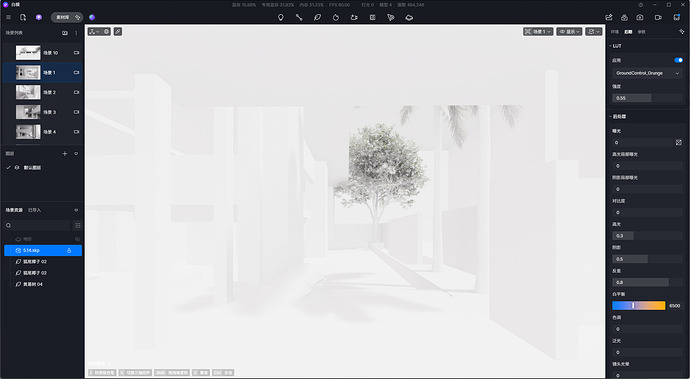The width and height of the screenshot is (690, 379).
Task: Toggle lock icon on 5.14.skp row
Action: (69, 250)
